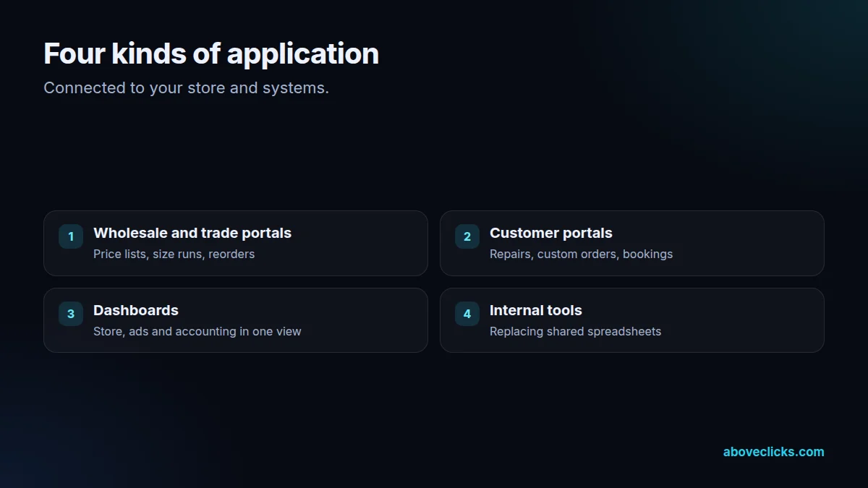Select the 'Customer portals' heading
Viewport: 868px width, 488px height.
tap(551, 233)
